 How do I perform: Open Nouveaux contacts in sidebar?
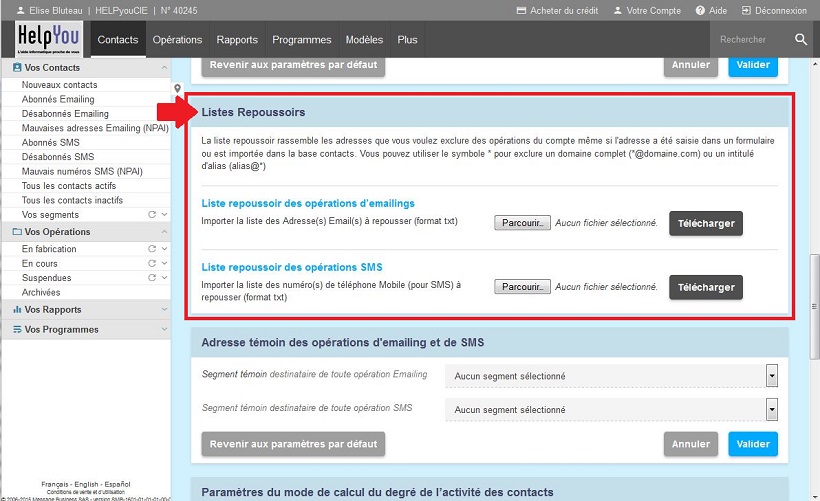point(60,85)
